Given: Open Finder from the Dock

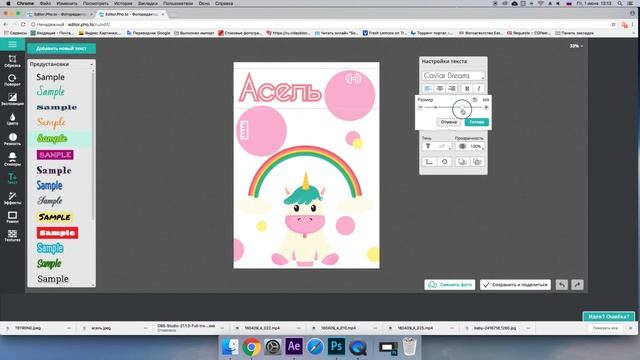Looking at the screenshot, I should 230,347.
